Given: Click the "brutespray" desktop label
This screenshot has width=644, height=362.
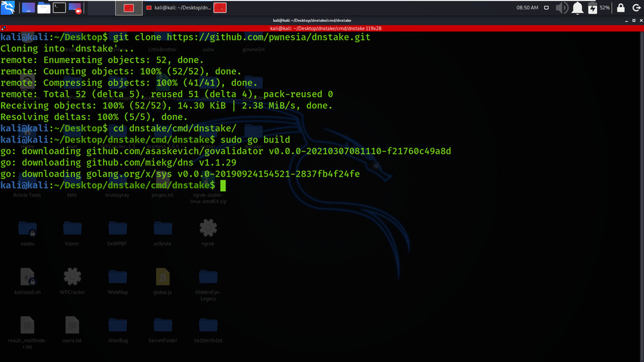Looking at the screenshot, I should pyautogui.click(x=117, y=195).
